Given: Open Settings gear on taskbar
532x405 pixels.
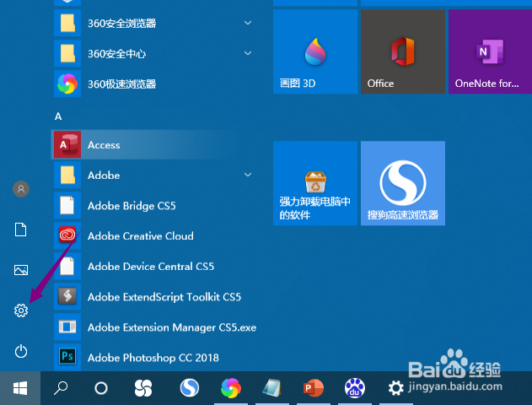Looking at the screenshot, I should coord(395,387).
